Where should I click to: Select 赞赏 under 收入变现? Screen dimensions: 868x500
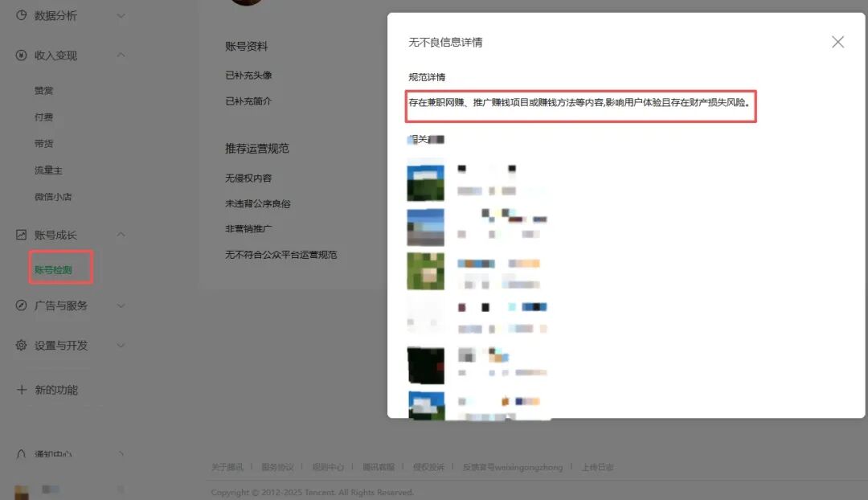tap(42, 90)
